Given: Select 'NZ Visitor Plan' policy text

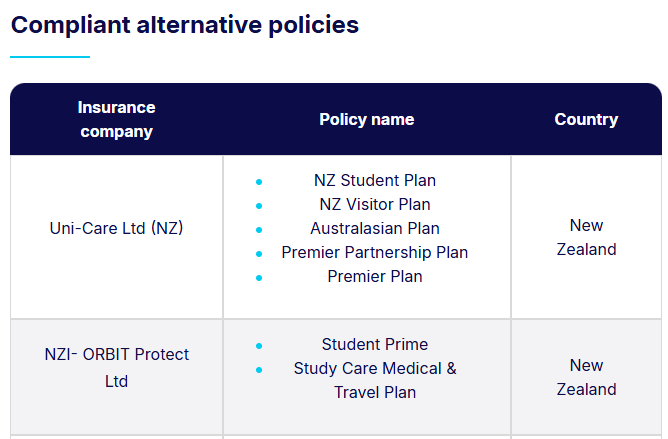Looking at the screenshot, I should (375, 205).
